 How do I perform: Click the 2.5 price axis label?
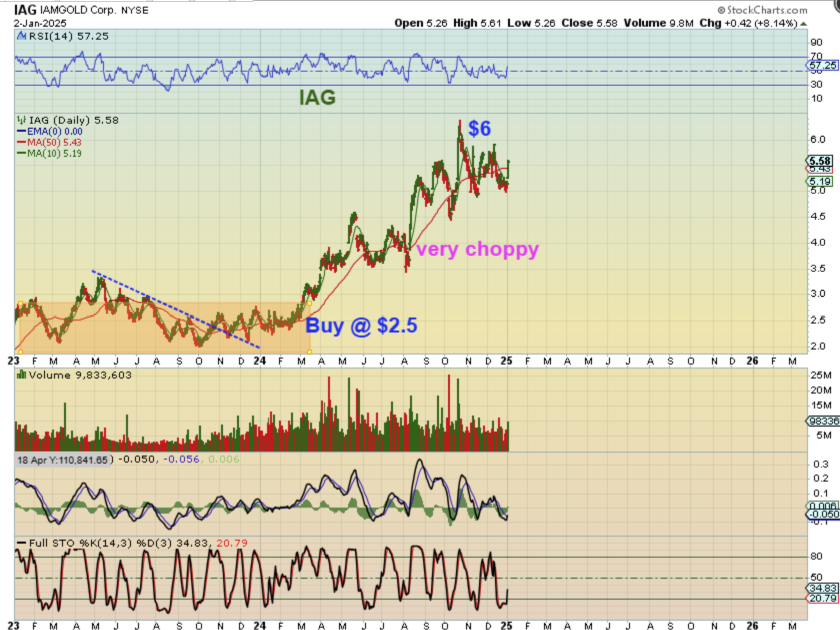[x=817, y=320]
